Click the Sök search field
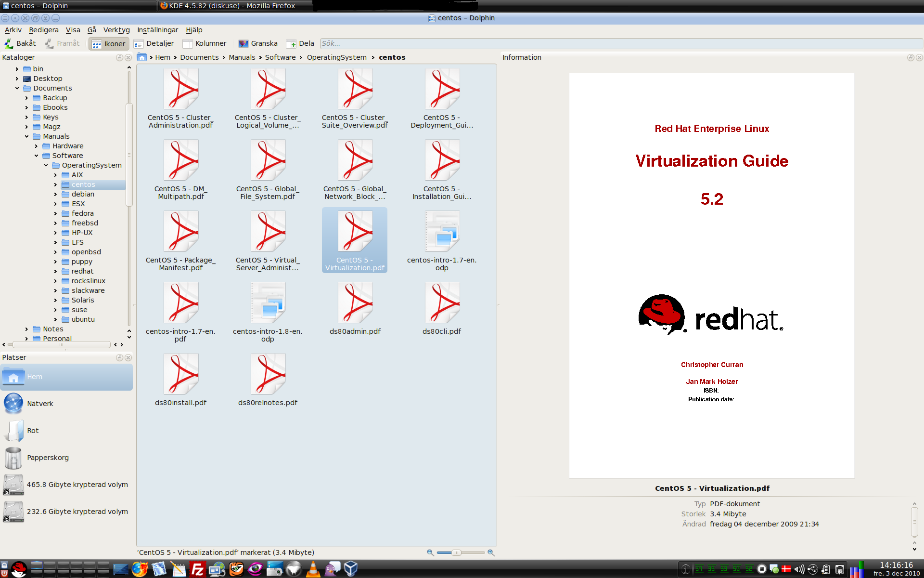924x578 pixels. (621, 43)
